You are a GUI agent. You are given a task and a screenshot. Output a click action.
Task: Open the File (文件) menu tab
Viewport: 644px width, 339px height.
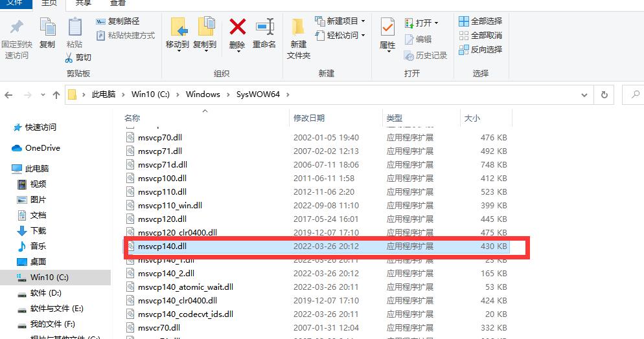pyautogui.click(x=15, y=3)
